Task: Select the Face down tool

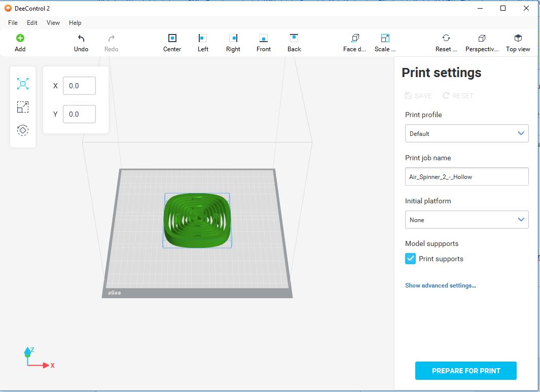Action: (355, 39)
